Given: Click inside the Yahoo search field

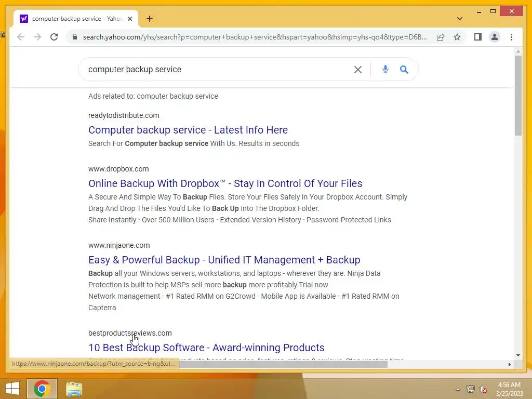Looking at the screenshot, I should click(217, 69).
